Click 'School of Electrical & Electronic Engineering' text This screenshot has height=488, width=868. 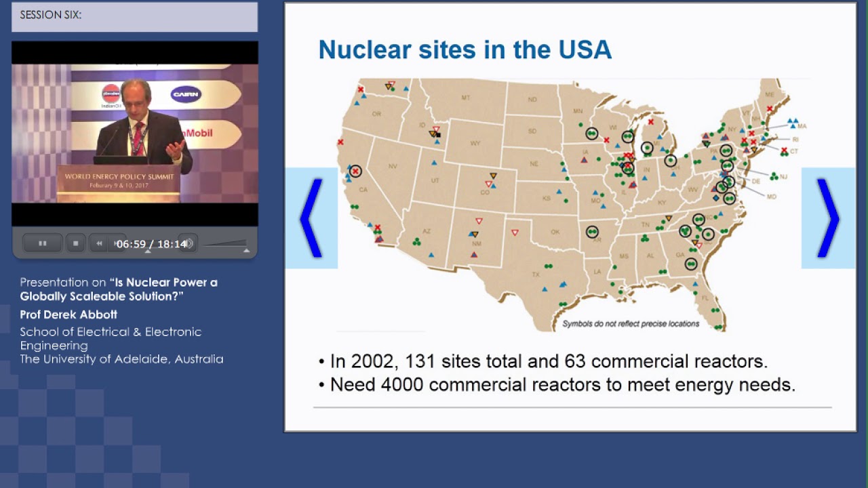(x=111, y=338)
